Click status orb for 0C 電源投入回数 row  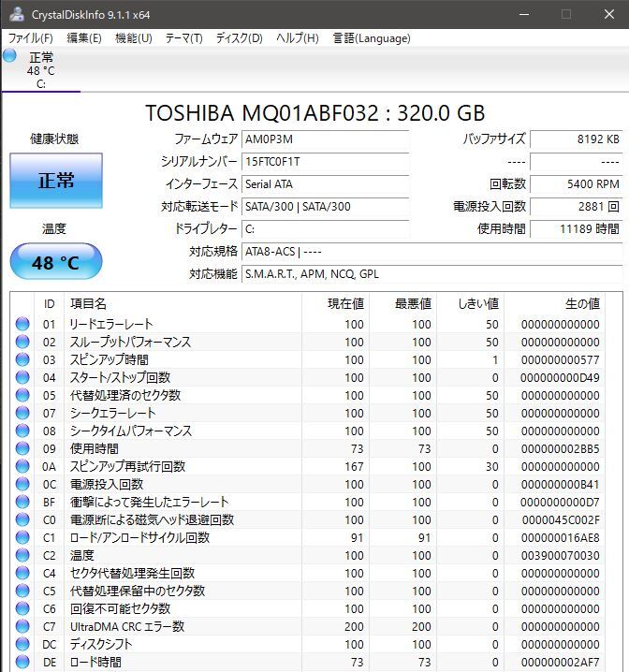22,484
